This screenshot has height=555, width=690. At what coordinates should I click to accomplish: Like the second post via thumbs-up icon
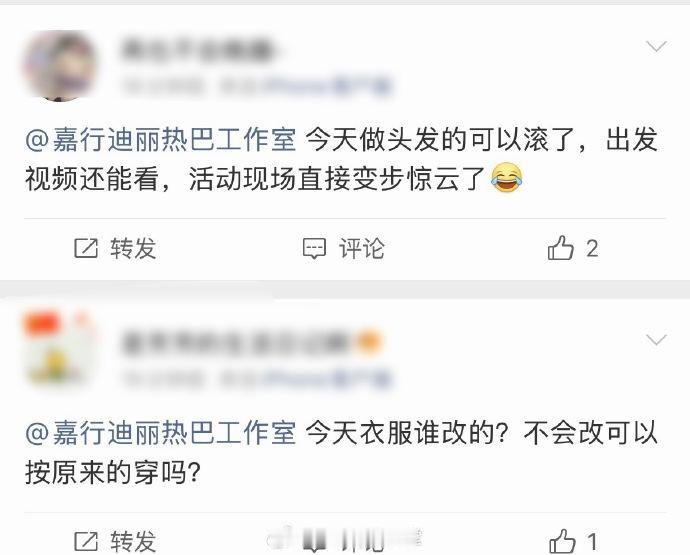tap(562, 541)
